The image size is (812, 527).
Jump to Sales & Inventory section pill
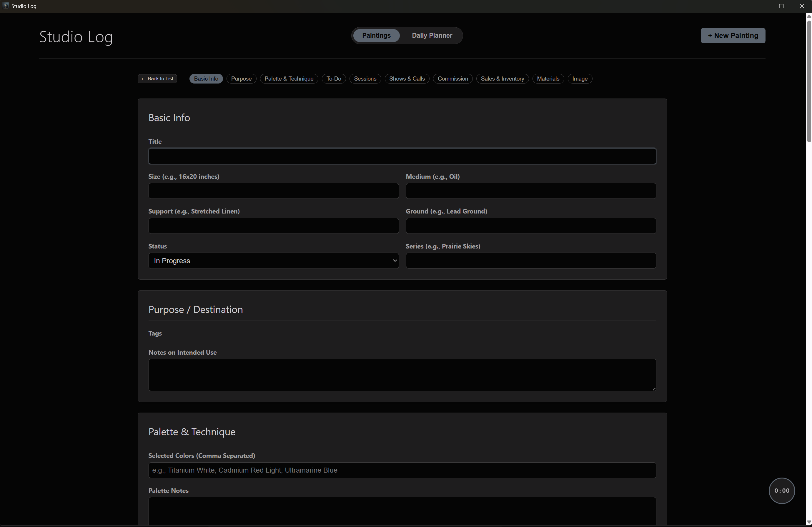pyautogui.click(x=502, y=79)
